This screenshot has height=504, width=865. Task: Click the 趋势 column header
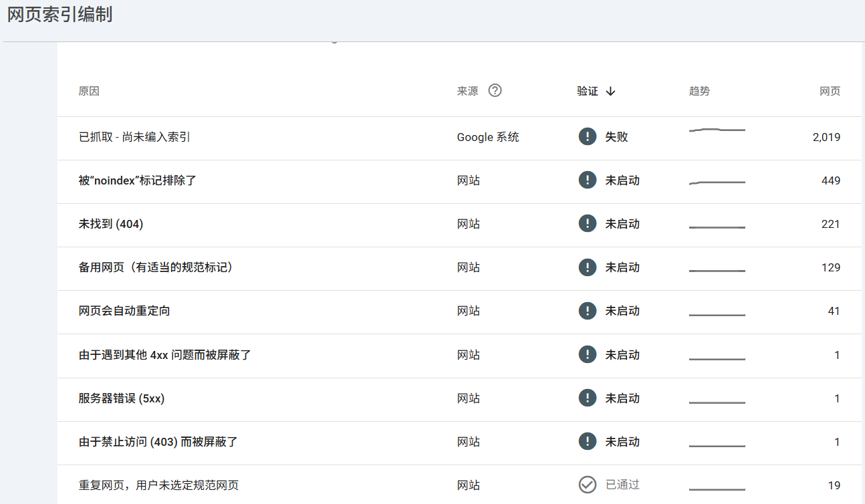(x=699, y=90)
